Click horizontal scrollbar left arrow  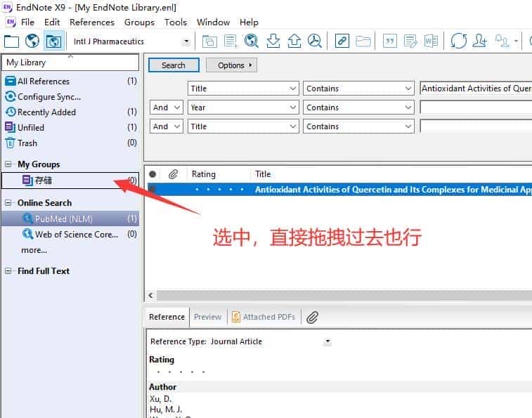[150, 295]
